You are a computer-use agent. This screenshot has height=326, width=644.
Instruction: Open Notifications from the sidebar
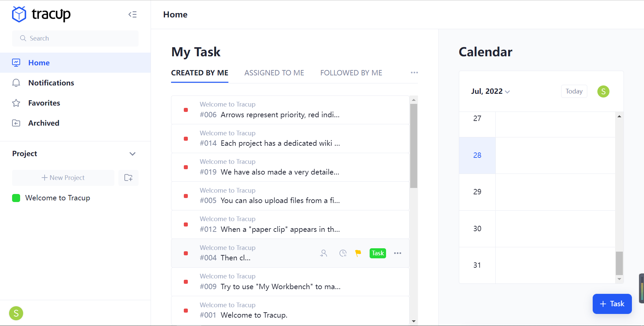tap(51, 83)
